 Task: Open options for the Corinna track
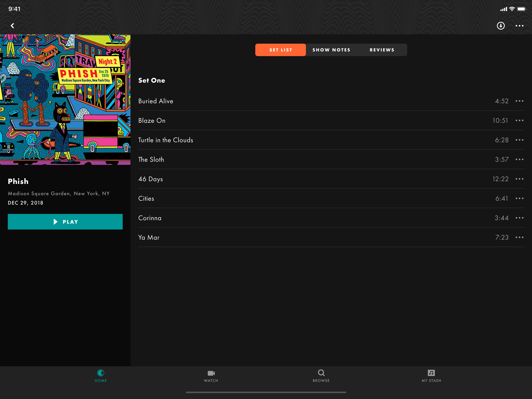coord(519,218)
